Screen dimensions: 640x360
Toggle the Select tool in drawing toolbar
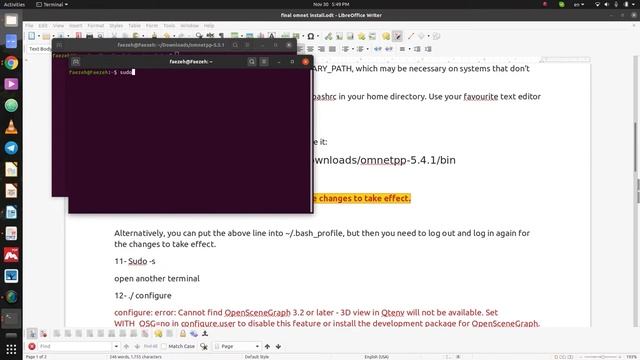[x=32, y=333]
